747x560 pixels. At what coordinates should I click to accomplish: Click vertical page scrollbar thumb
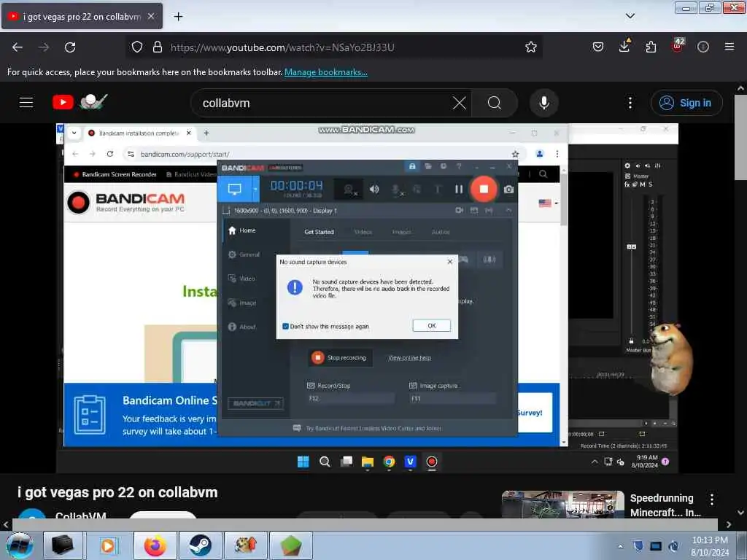[x=740, y=137]
